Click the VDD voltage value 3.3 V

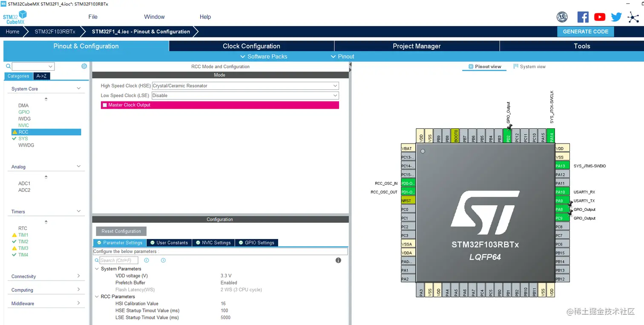pyautogui.click(x=226, y=276)
